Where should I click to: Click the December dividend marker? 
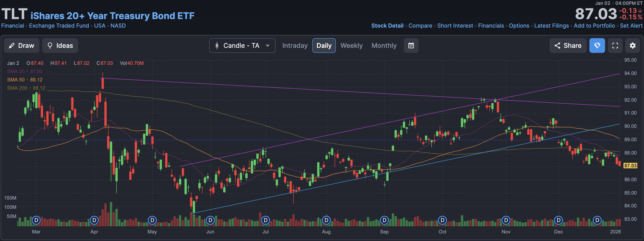click(558, 220)
